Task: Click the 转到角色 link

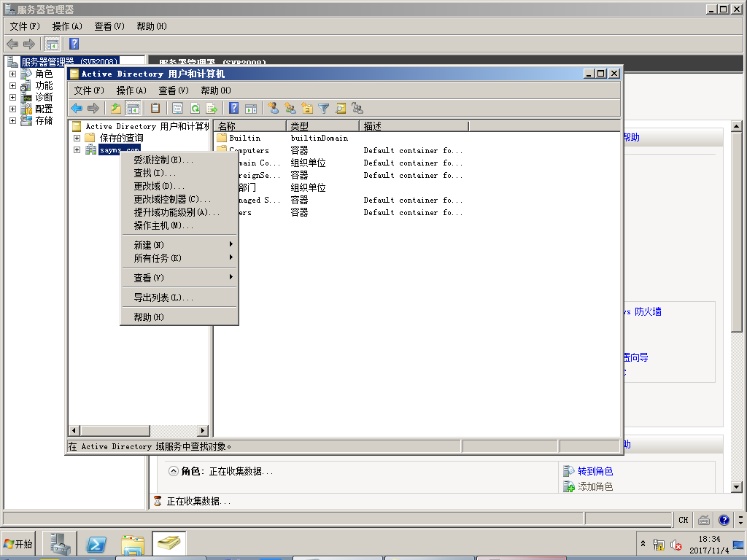Action: (595, 471)
